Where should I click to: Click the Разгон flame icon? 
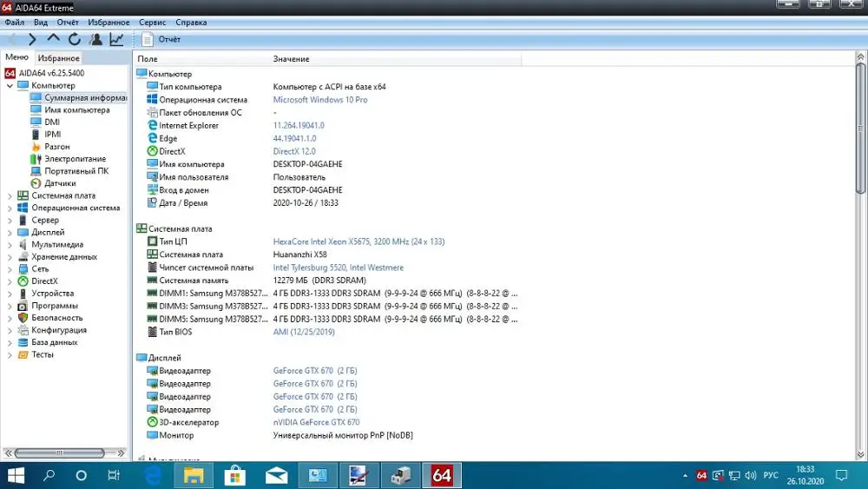tap(36, 147)
